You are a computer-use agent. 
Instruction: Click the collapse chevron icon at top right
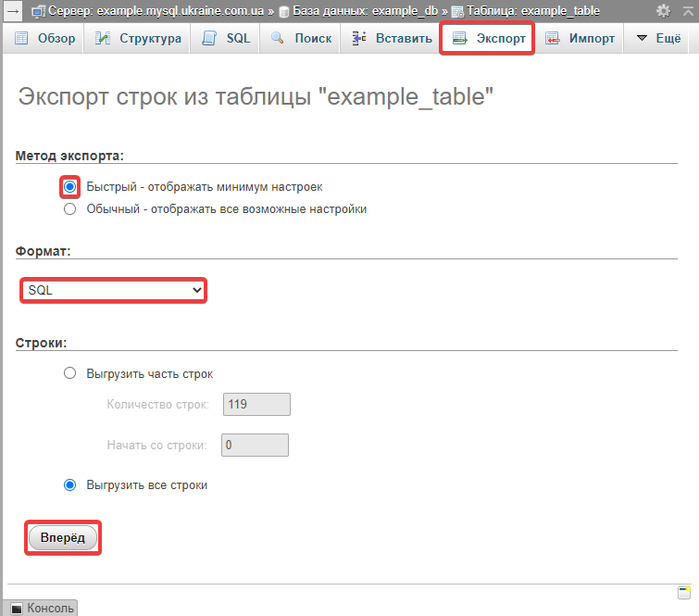pyautogui.click(x=686, y=11)
